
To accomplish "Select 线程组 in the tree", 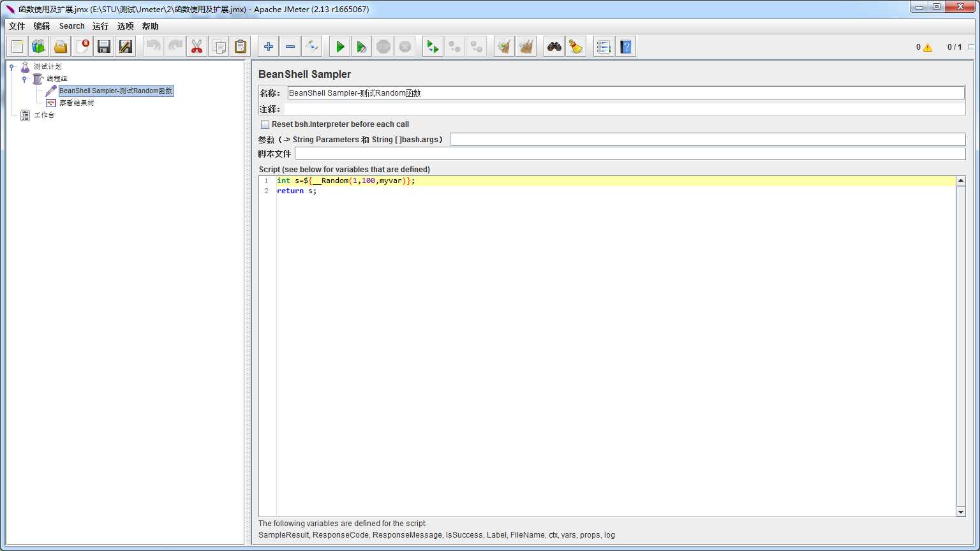I will coord(57,78).
